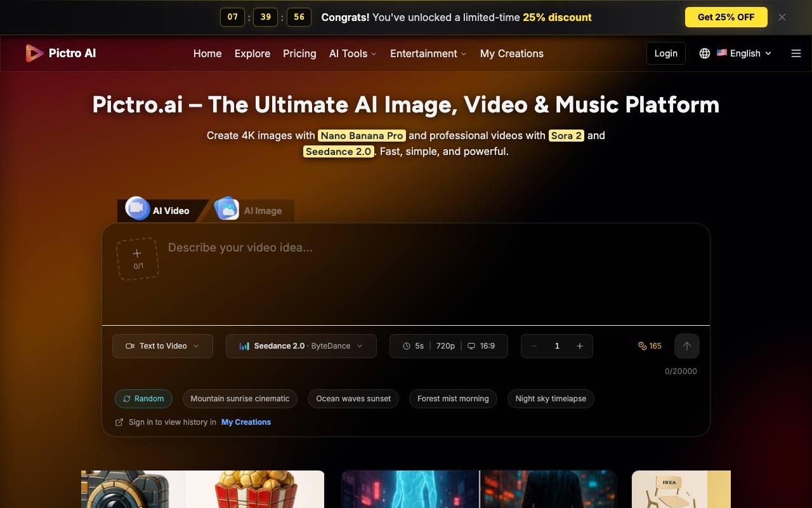Image resolution: width=812 pixels, height=508 pixels.
Task: Click the 720p resolution setting
Action: click(x=445, y=346)
